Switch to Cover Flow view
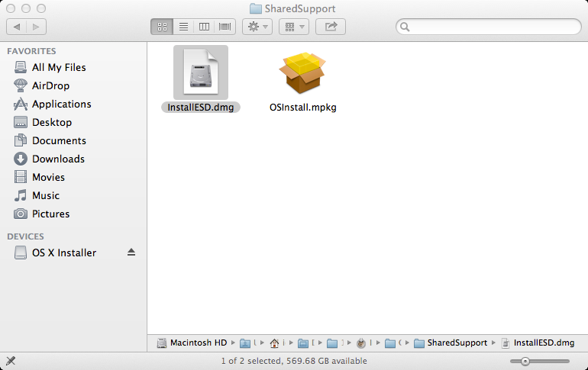The width and height of the screenshot is (588, 370). (225, 27)
